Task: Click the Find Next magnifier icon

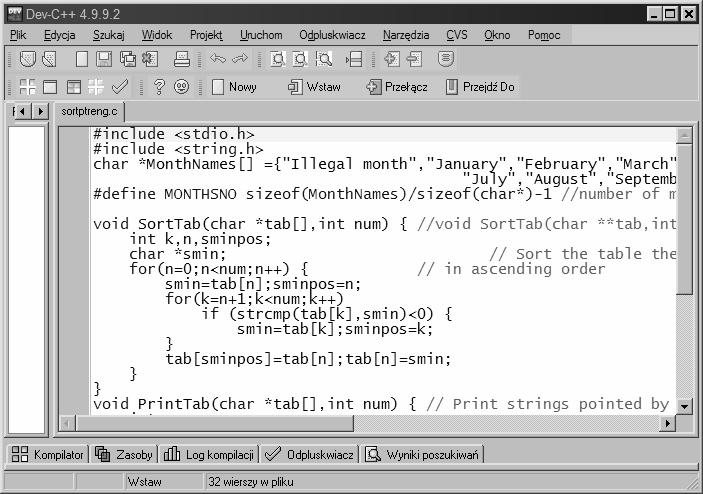Action: (324, 59)
